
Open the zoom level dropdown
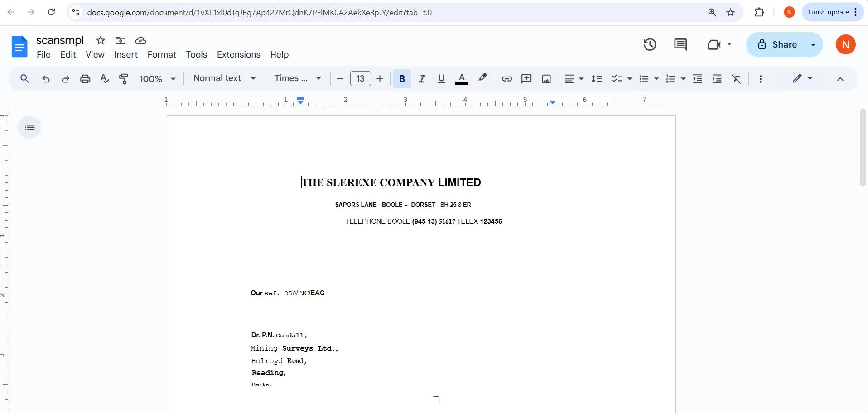(157, 78)
